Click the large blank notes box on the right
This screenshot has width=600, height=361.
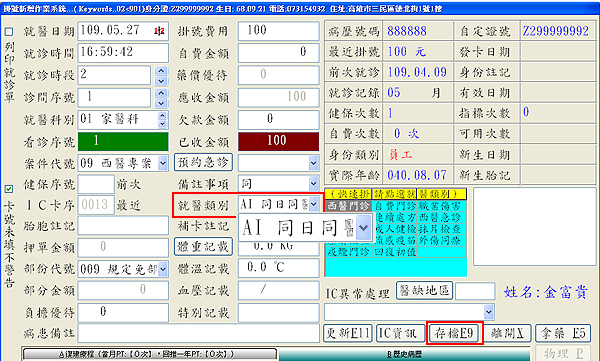tap(534, 226)
